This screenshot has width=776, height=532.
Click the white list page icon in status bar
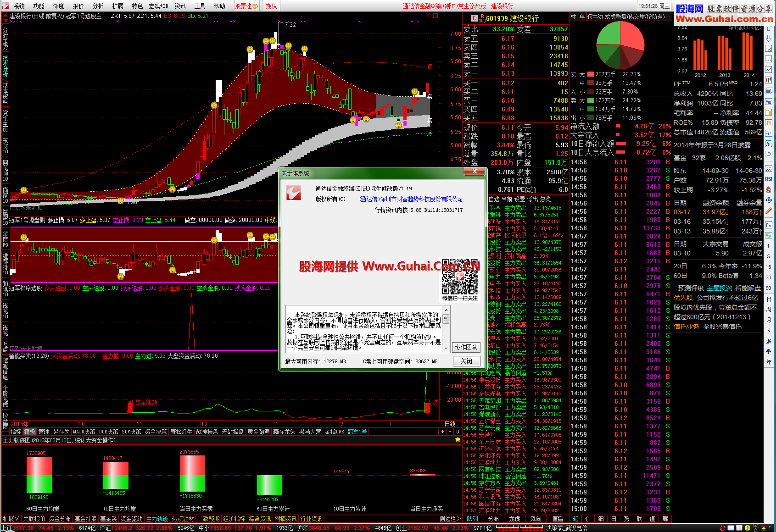click(x=739, y=528)
